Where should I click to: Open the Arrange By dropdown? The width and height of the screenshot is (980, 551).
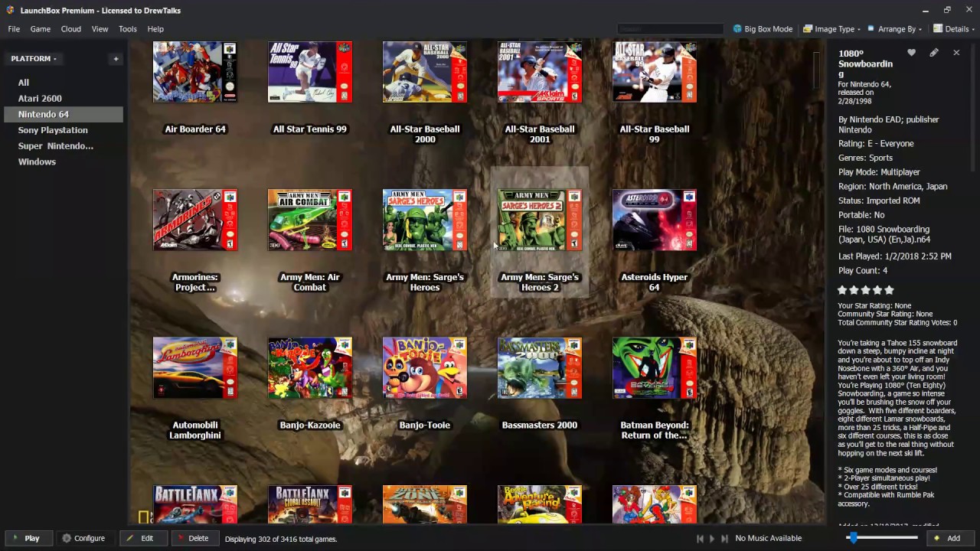[895, 29]
